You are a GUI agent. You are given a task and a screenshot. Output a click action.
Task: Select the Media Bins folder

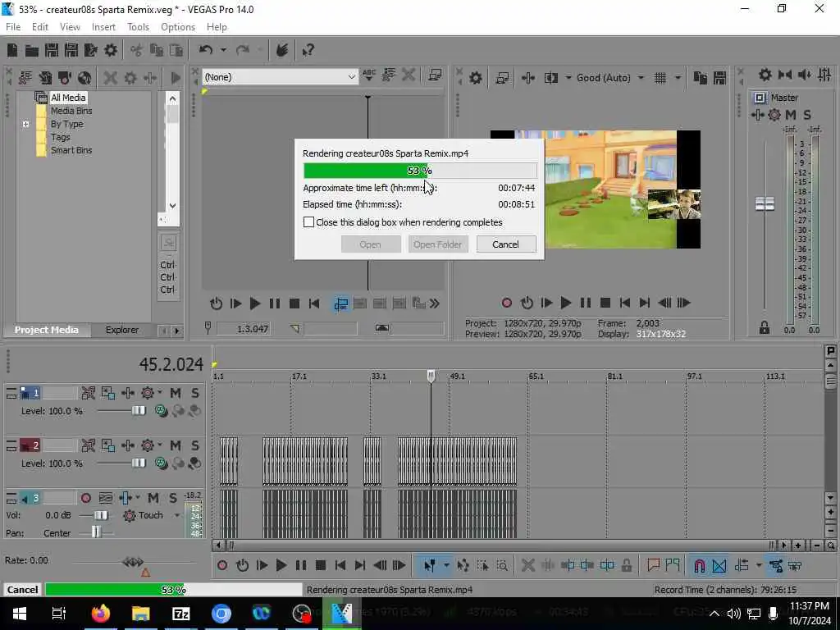click(71, 111)
